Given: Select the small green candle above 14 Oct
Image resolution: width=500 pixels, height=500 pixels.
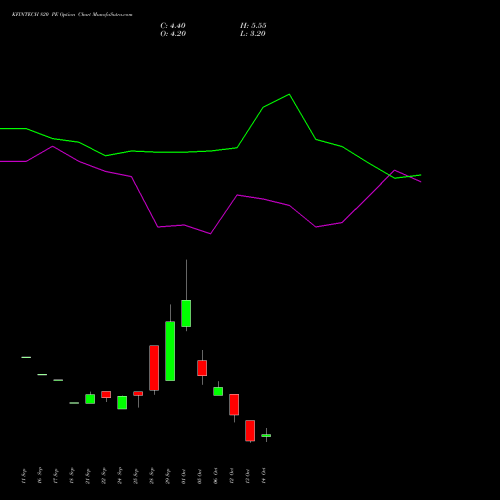Looking at the screenshot, I should click(266, 435).
